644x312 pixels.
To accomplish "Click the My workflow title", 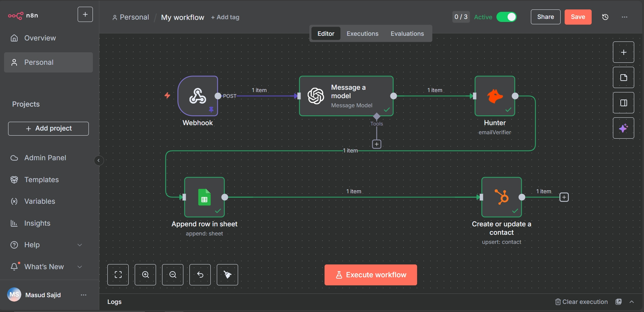I will click(183, 17).
